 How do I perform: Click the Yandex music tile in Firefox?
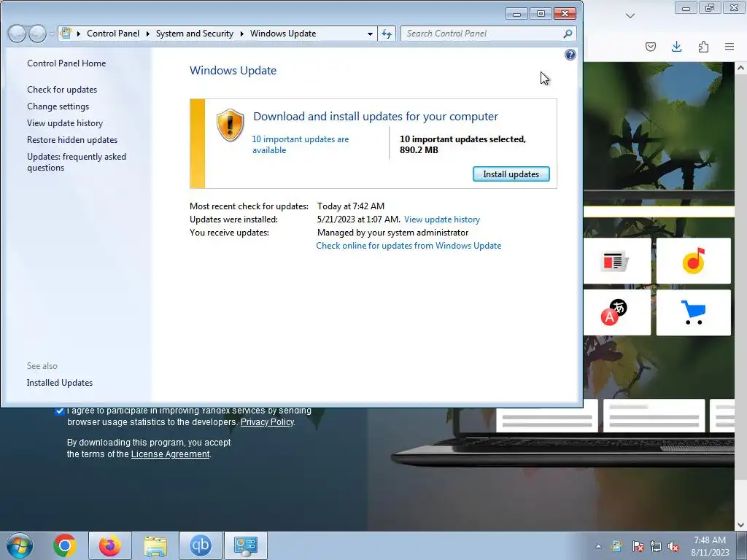click(x=693, y=261)
